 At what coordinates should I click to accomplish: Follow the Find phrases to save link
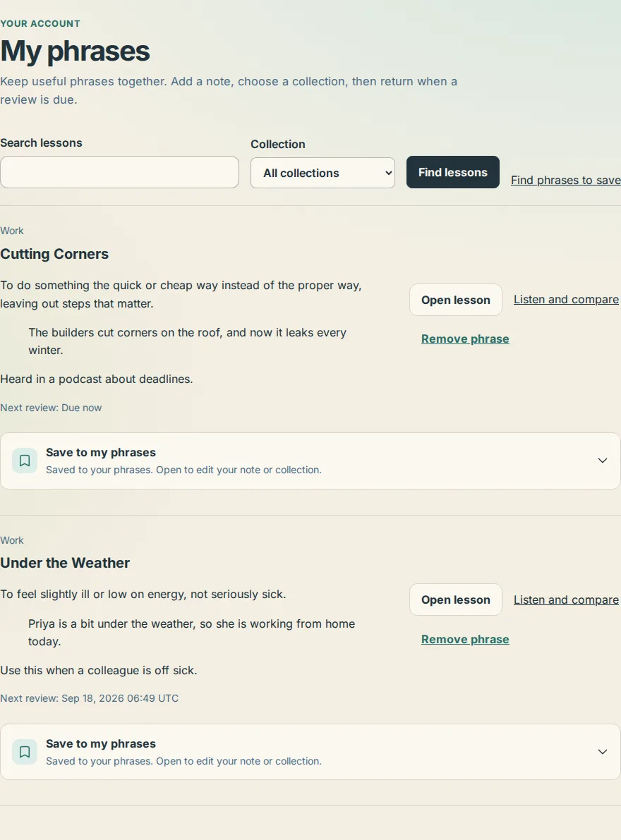point(566,181)
